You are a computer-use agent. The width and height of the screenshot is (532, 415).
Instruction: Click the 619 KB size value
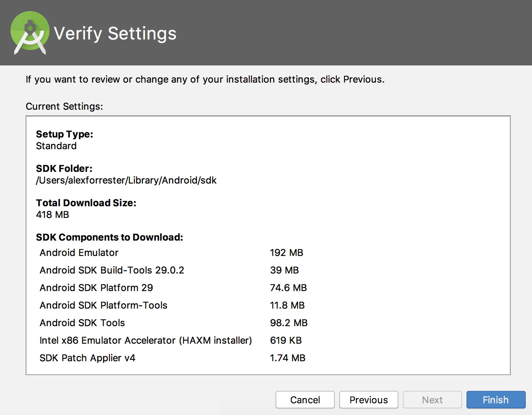[x=286, y=340]
